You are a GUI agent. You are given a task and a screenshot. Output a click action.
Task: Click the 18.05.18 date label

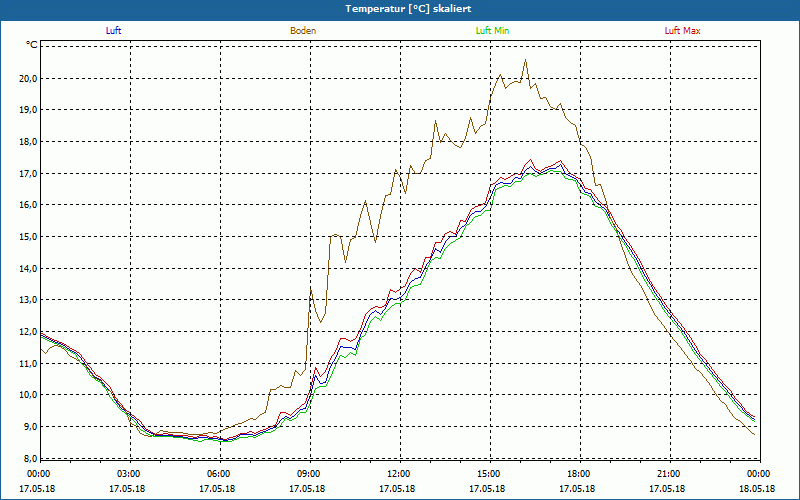(757, 489)
